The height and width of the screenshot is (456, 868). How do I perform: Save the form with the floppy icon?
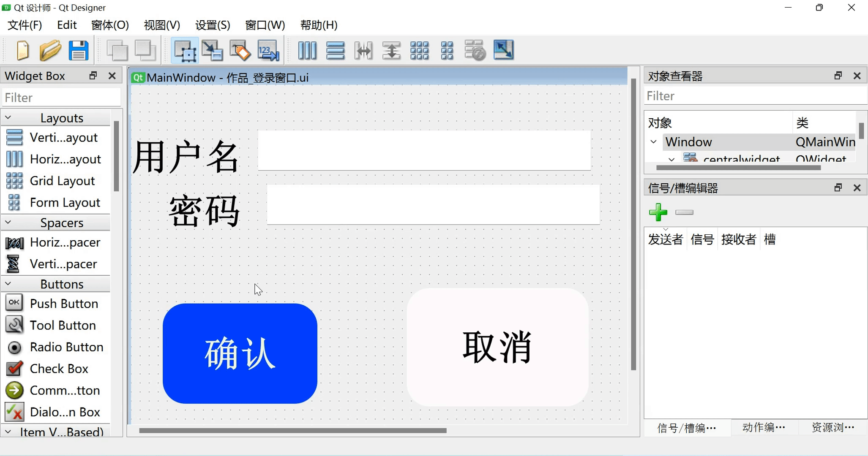coord(79,51)
